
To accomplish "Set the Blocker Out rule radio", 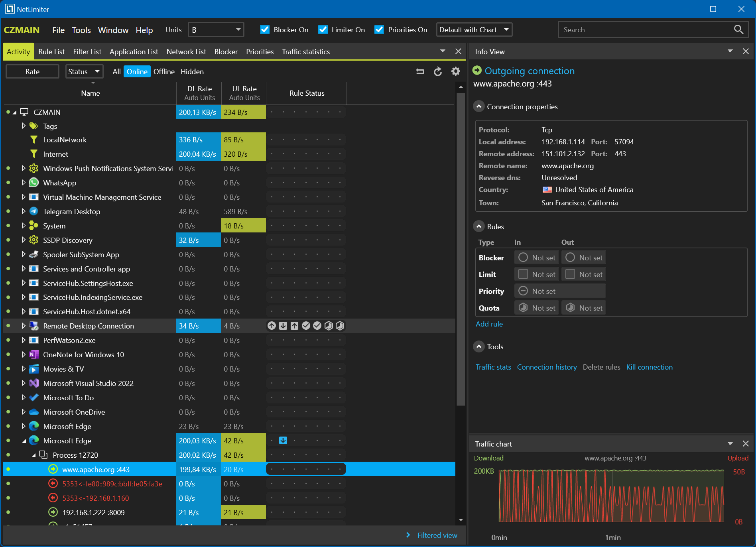I will click(x=570, y=258).
